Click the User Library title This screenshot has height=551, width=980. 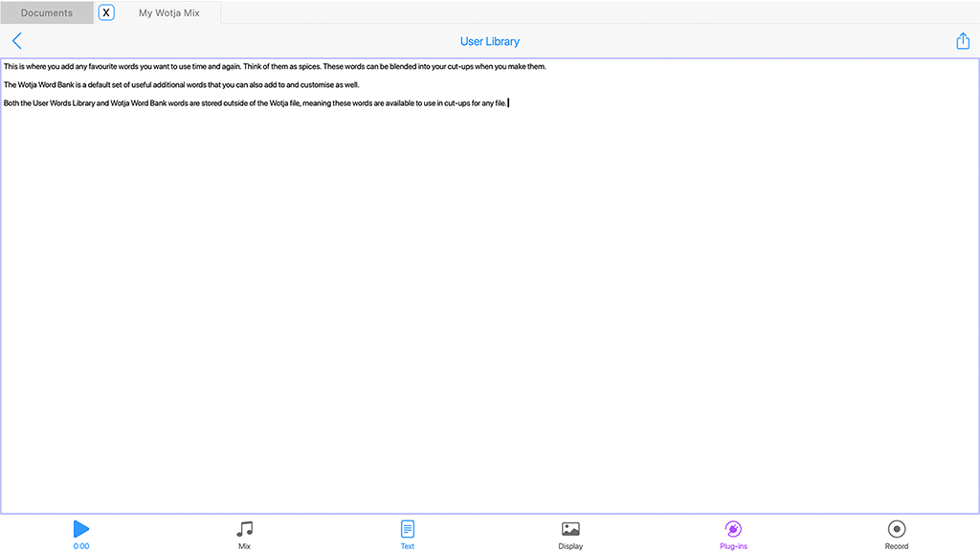490,41
